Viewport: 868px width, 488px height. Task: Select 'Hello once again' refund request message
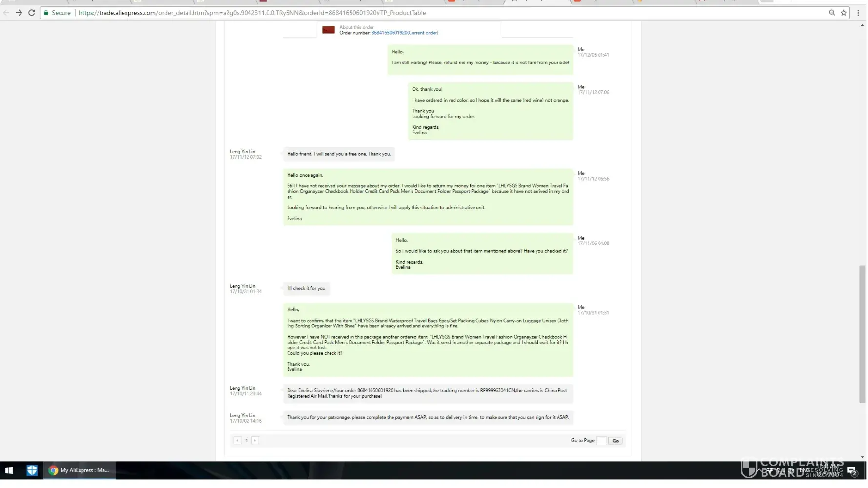pyautogui.click(x=428, y=197)
